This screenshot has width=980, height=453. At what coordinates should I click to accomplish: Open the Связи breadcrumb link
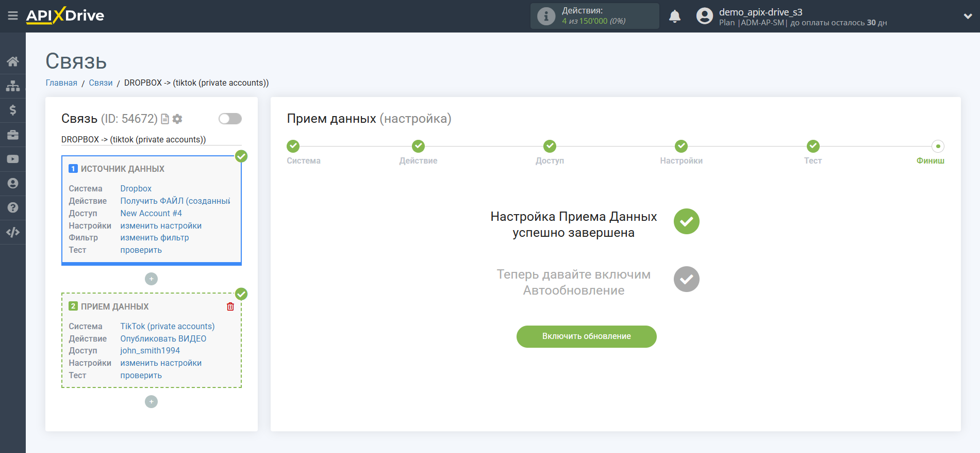[x=101, y=83]
